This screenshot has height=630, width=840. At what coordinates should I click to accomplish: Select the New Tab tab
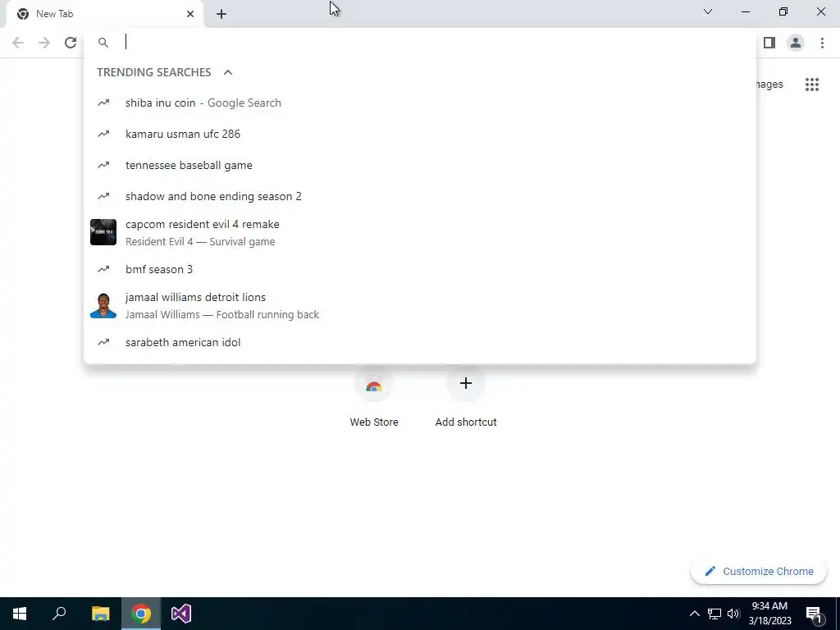click(104, 14)
